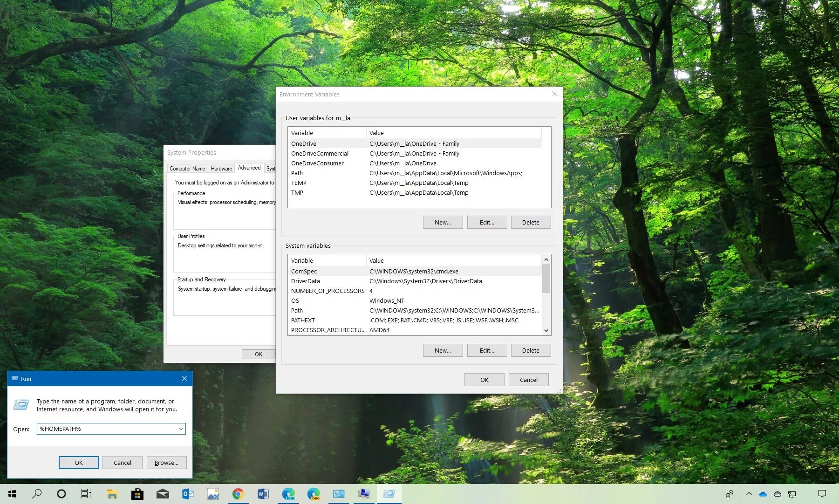Select the TMP user variable
The height and width of the screenshot is (504, 839).
(x=415, y=193)
